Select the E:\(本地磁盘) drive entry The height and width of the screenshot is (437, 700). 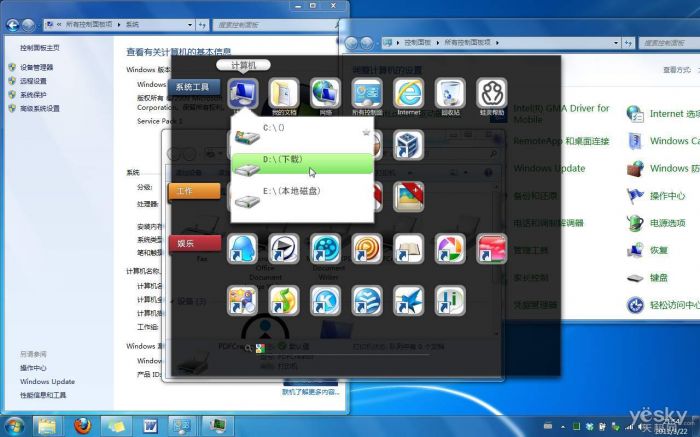tap(302, 192)
